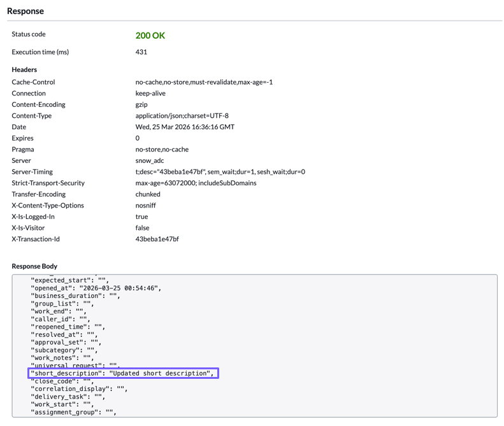Click the Content-Type header name
Image resolution: width=504 pixels, height=426 pixels.
coord(31,116)
